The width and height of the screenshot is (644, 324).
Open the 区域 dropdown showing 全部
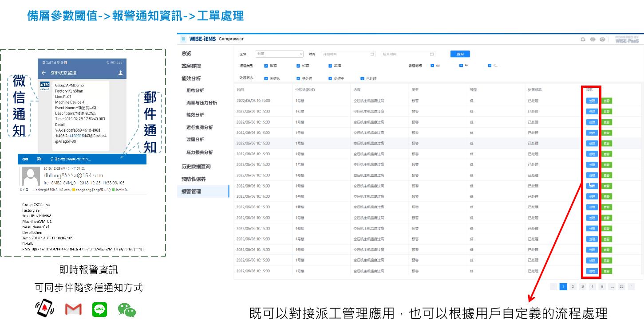tap(278, 54)
